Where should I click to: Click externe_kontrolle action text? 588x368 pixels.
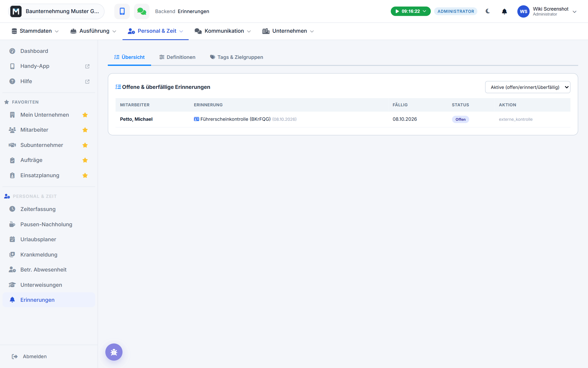point(516,119)
